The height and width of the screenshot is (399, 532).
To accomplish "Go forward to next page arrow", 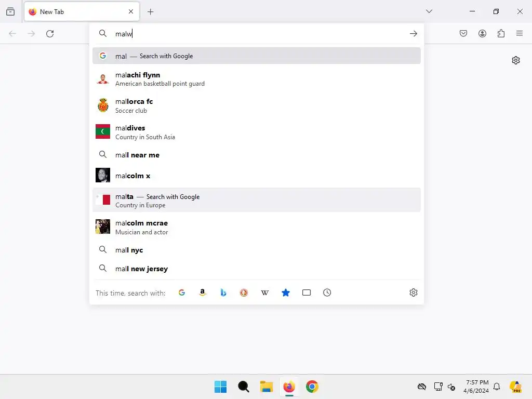I will [x=31, y=34].
